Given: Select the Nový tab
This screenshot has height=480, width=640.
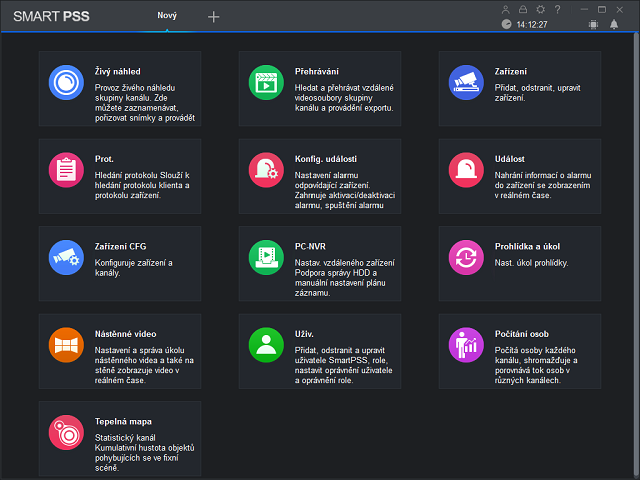Looking at the screenshot, I should click(167, 16).
